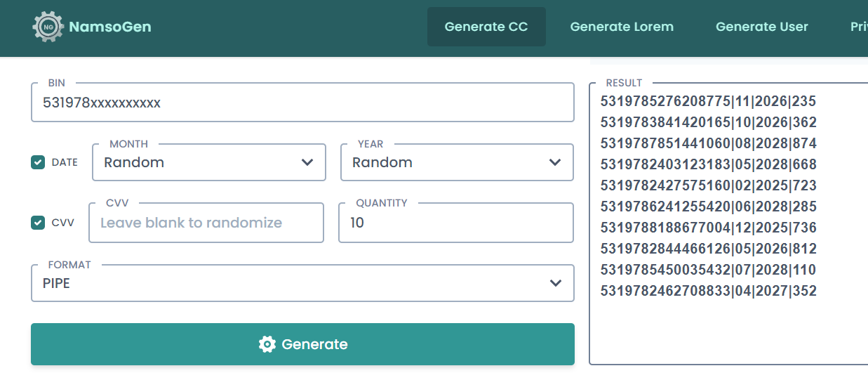Image resolution: width=868 pixels, height=373 pixels.
Task: Click the NamsoGen gear logo icon
Action: (x=48, y=27)
